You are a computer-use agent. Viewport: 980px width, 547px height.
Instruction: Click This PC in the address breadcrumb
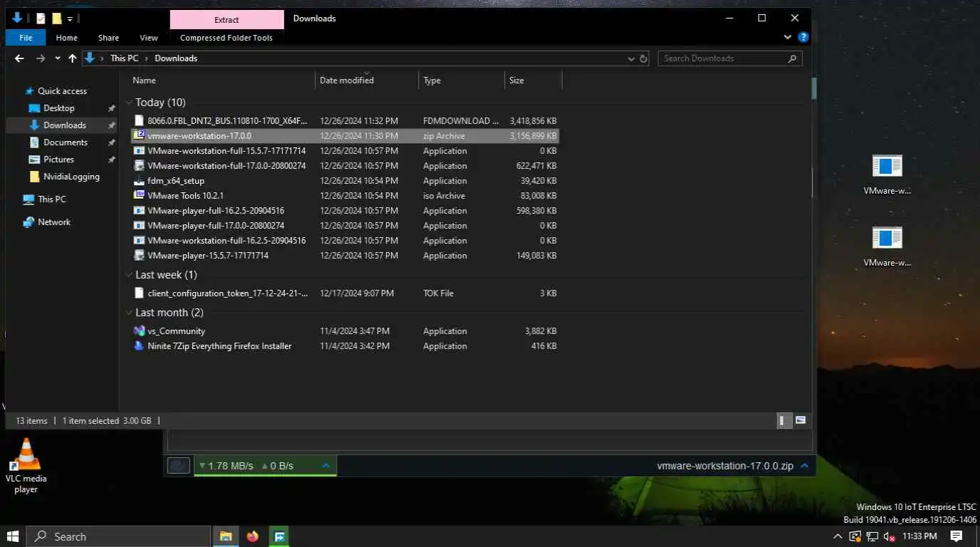click(x=124, y=58)
